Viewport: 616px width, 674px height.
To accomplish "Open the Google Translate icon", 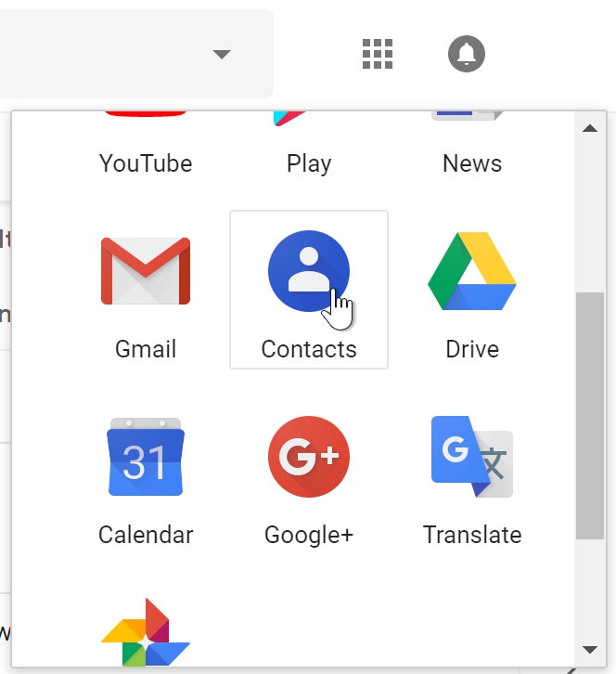I will (471, 457).
